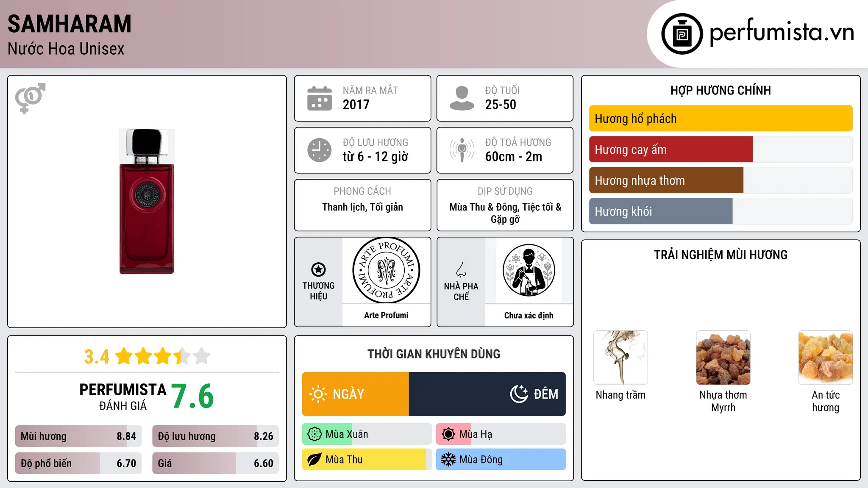868x488 pixels.
Task: Click the Mùa Hạ season bar
Action: [x=501, y=434]
